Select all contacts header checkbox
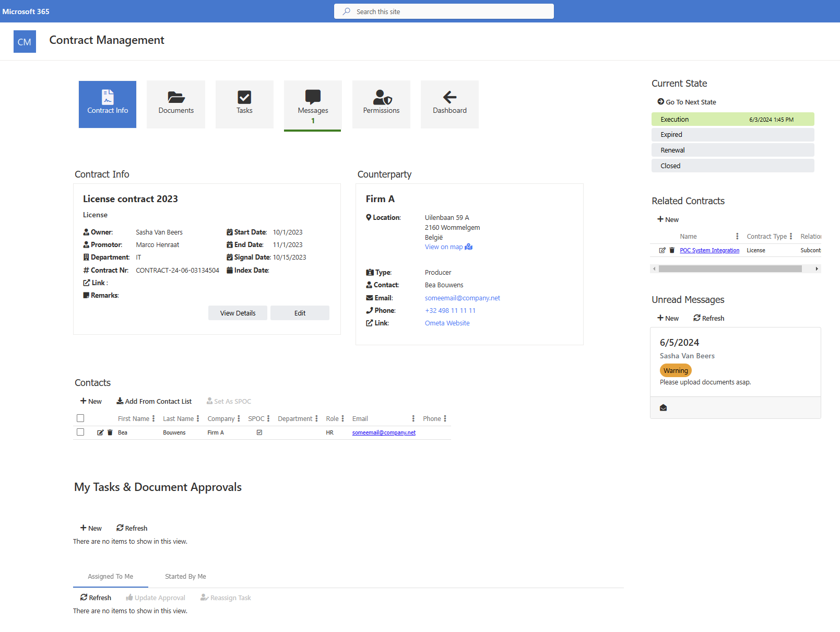 tap(80, 418)
